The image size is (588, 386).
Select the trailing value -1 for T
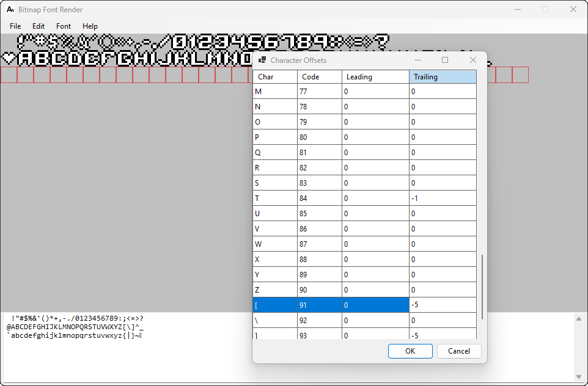coord(443,198)
